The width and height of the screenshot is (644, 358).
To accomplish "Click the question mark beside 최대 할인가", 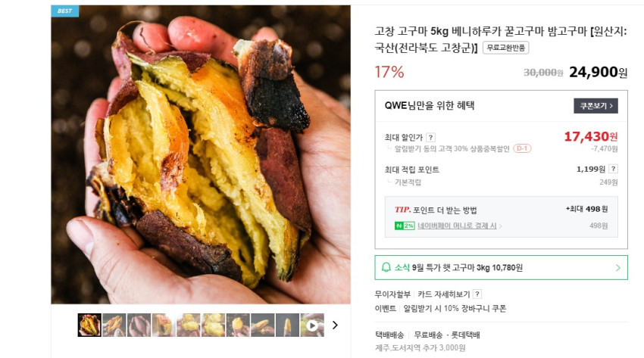I will [430, 138].
